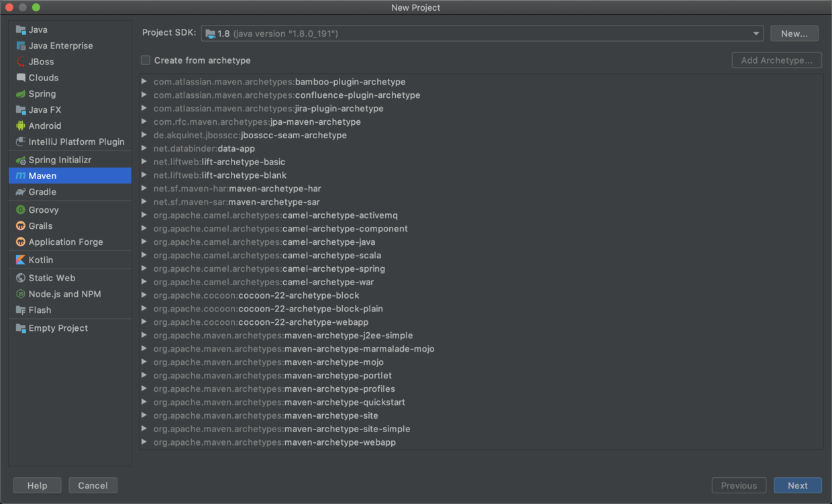The height and width of the screenshot is (504, 832).
Task: Click the JBoss icon in sidebar
Action: 21,62
